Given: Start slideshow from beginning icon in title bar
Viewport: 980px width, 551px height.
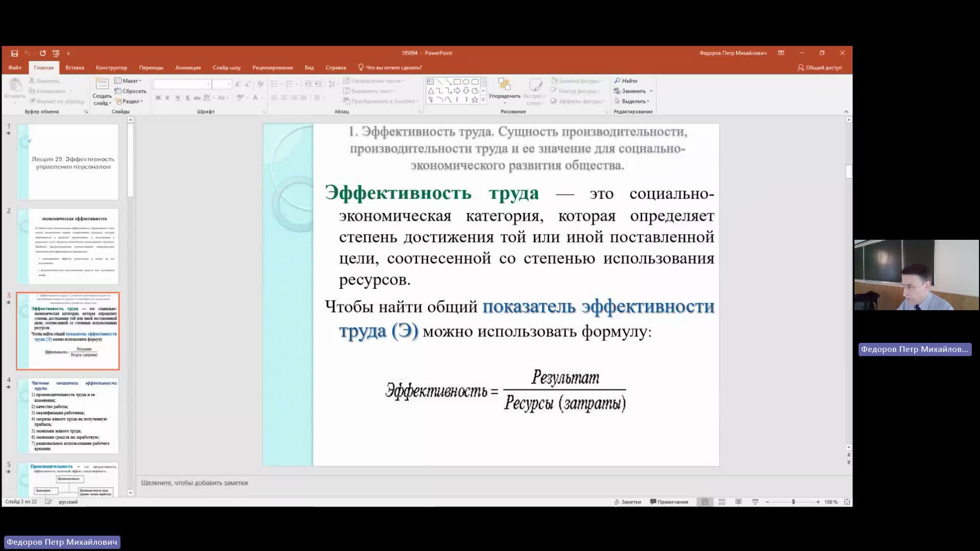Looking at the screenshot, I should pos(56,53).
